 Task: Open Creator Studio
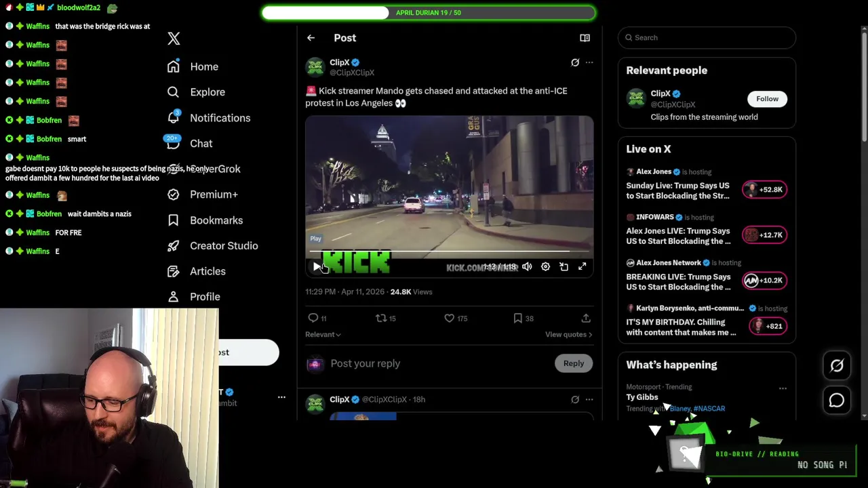[x=212, y=246]
